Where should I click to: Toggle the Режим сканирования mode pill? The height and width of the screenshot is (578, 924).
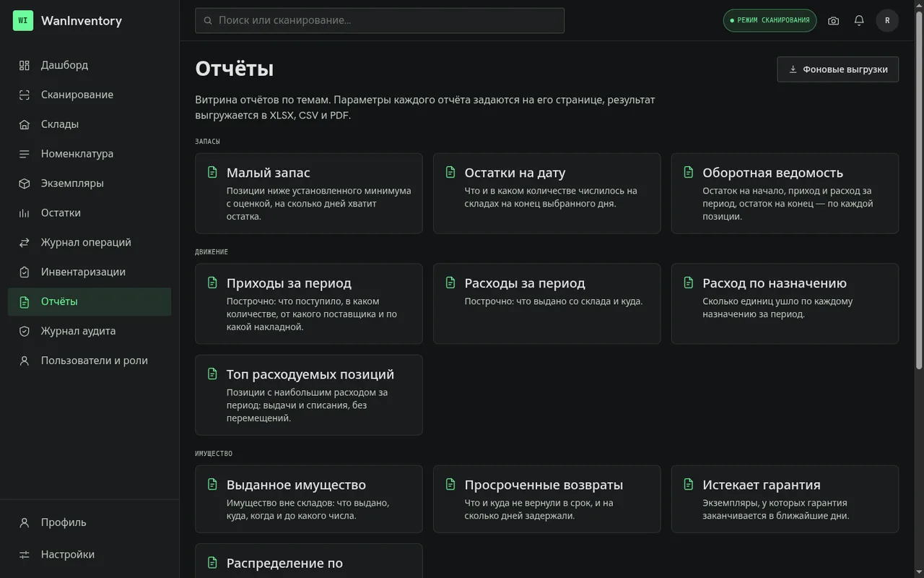click(770, 20)
